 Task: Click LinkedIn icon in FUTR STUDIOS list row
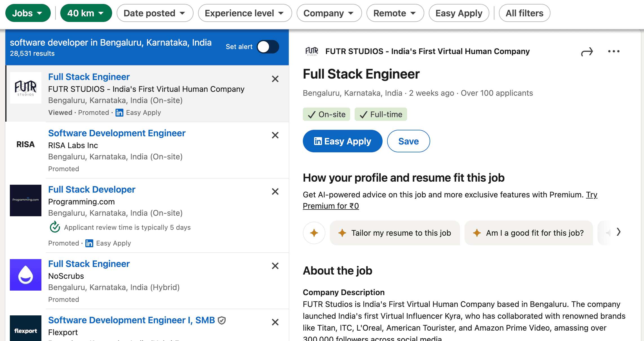[119, 113]
